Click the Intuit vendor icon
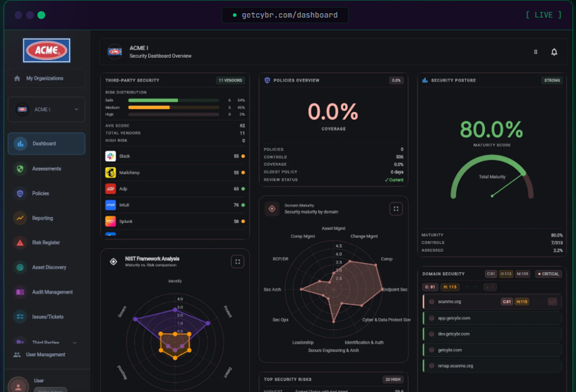The height and width of the screenshot is (392, 576). coord(111,205)
